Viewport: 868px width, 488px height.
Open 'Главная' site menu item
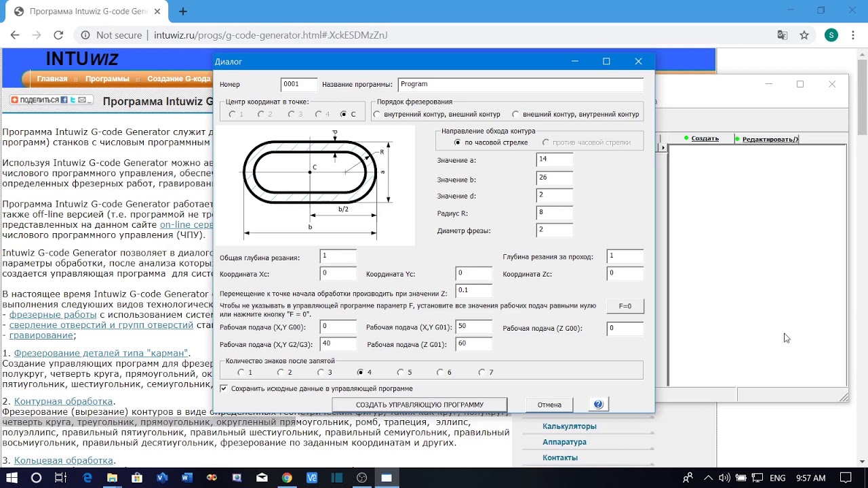[52, 79]
